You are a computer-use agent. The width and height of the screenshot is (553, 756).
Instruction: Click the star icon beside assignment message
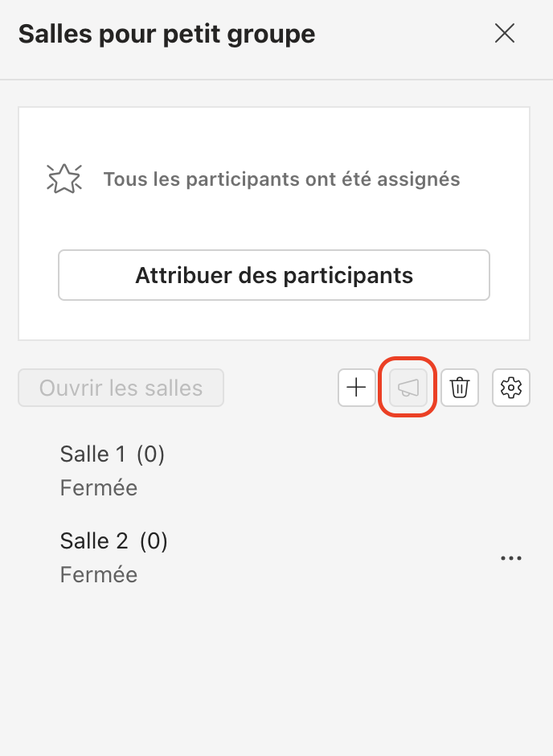point(64,179)
